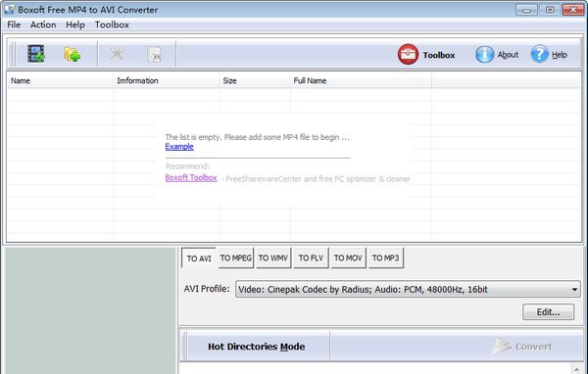
Task: Click the Hot Directories Mode button
Action: (256, 347)
